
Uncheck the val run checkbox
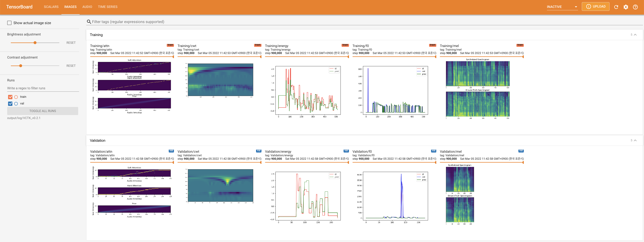coord(10,104)
